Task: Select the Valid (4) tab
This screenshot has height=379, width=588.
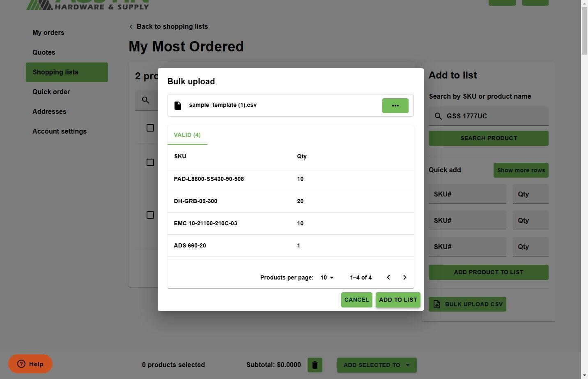Action: point(187,135)
